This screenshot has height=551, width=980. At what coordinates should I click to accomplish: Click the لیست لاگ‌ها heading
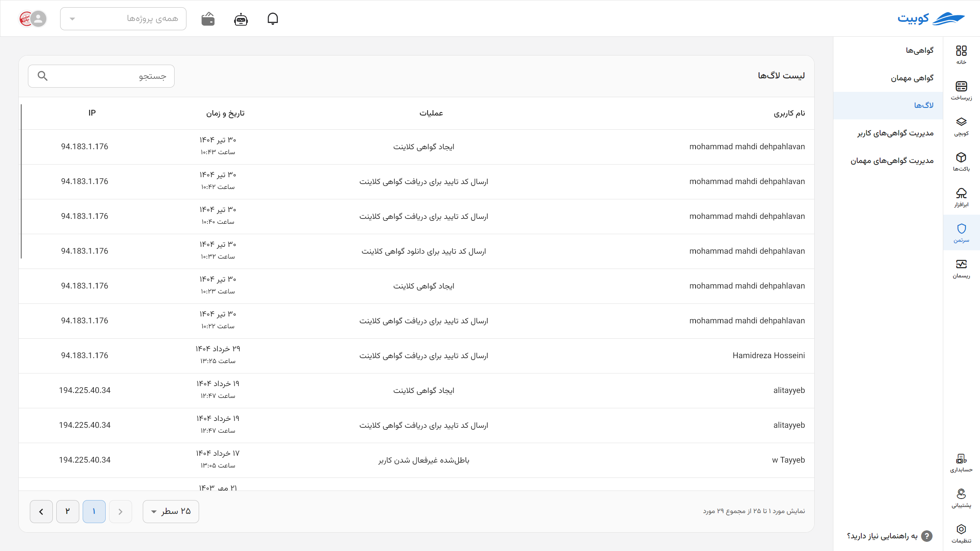[781, 75]
